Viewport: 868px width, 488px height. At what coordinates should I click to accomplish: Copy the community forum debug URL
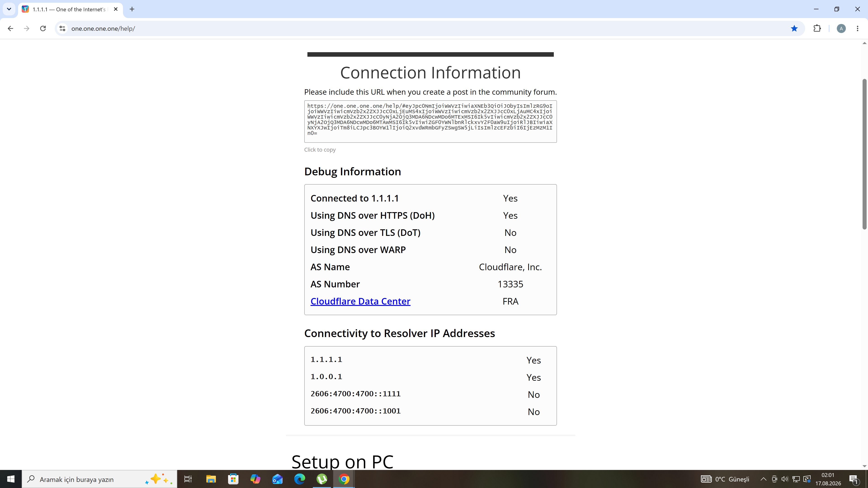coord(430,121)
